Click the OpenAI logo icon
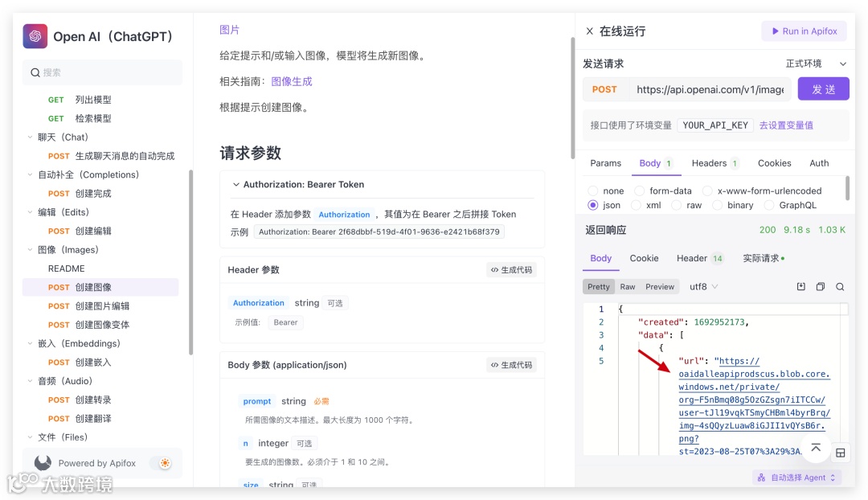Screen dimensions: 868x500 (x=35, y=36)
